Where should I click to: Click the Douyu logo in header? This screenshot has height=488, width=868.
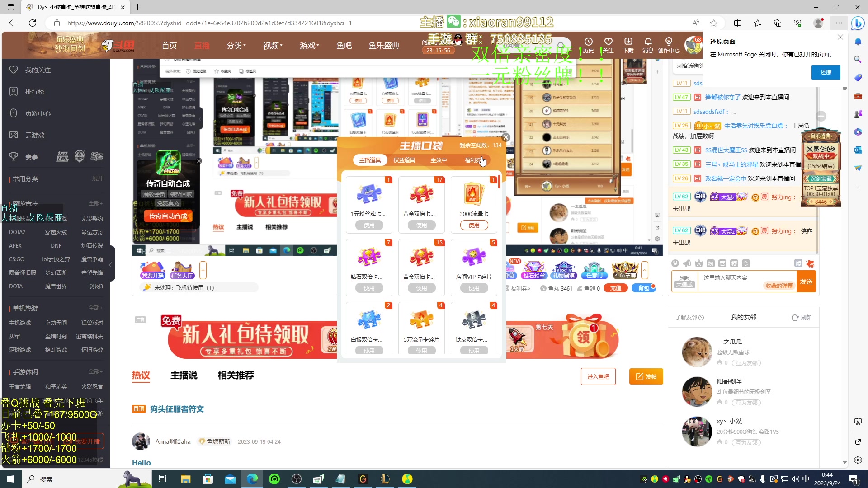(x=118, y=45)
